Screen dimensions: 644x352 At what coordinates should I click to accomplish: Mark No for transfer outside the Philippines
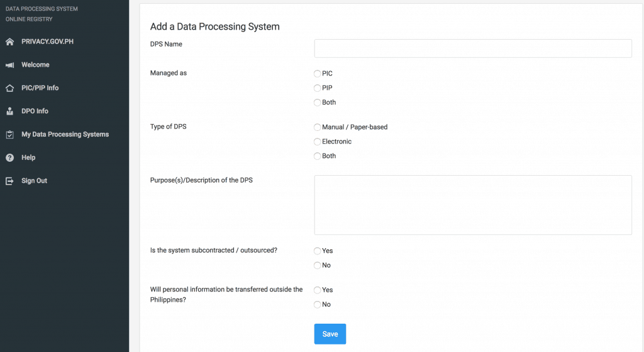click(318, 305)
